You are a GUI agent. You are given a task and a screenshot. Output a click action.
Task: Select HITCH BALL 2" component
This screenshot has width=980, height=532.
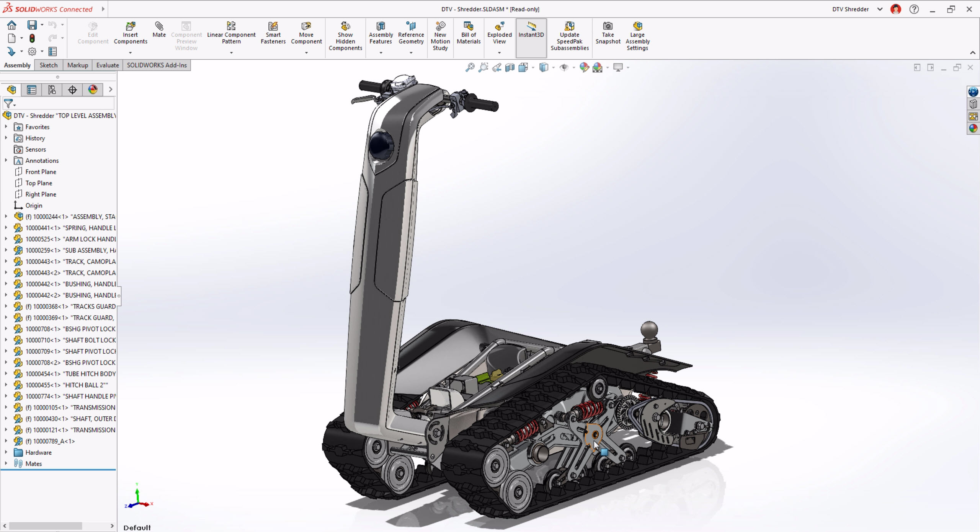66,385
